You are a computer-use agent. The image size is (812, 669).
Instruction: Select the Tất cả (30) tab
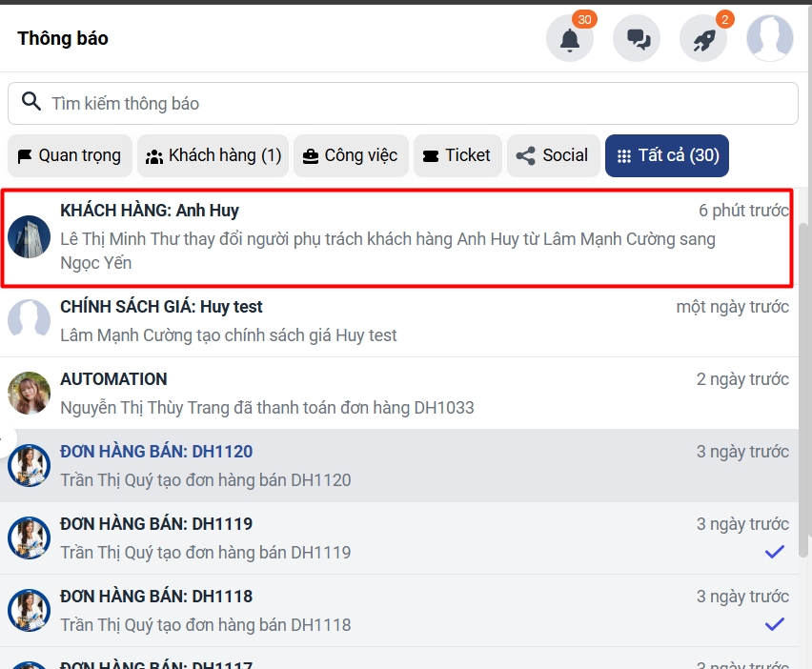[667, 155]
